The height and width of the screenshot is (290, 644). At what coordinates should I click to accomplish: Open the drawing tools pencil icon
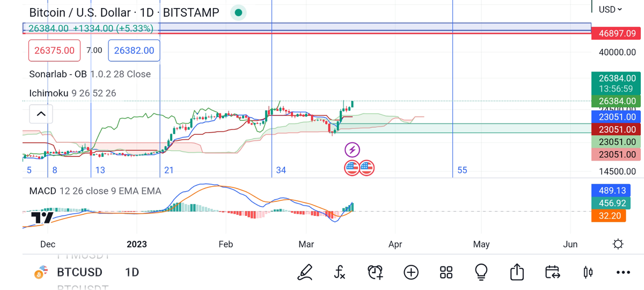coord(305,272)
